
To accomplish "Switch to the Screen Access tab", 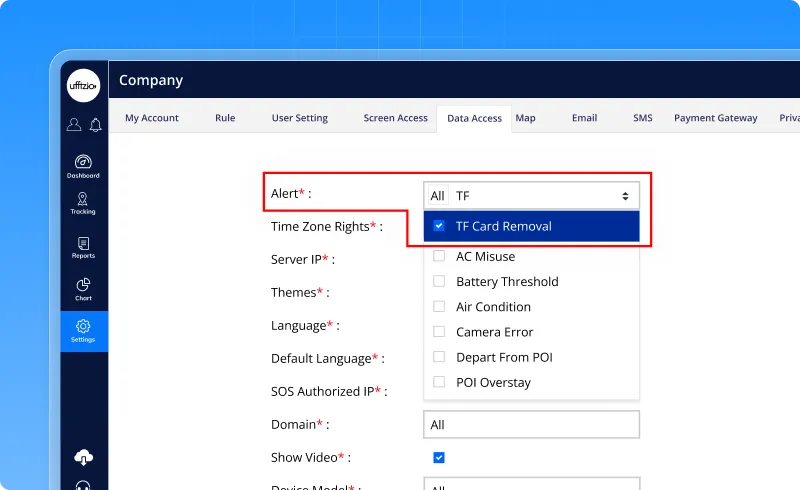I will click(395, 118).
